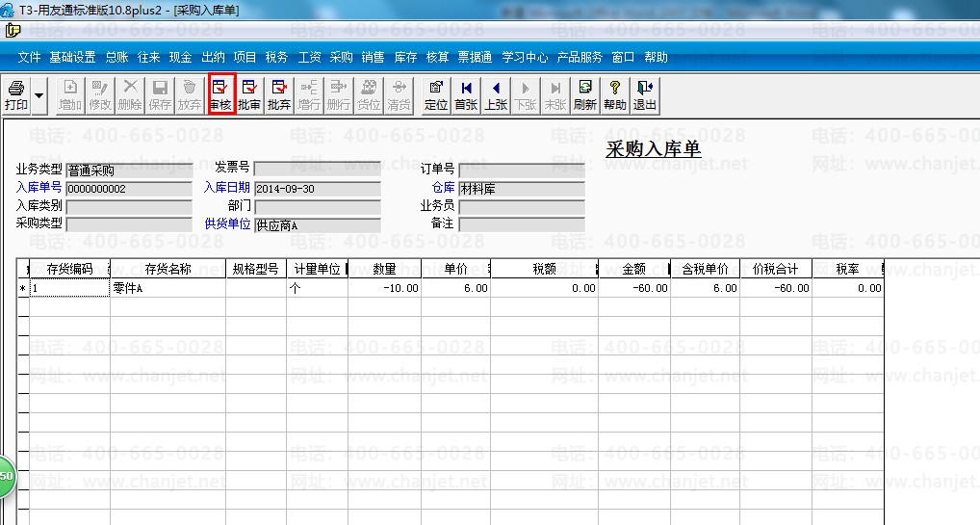Click the 货位 location toolbar icon
Viewport: 980px width, 525px height.
tap(369, 95)
